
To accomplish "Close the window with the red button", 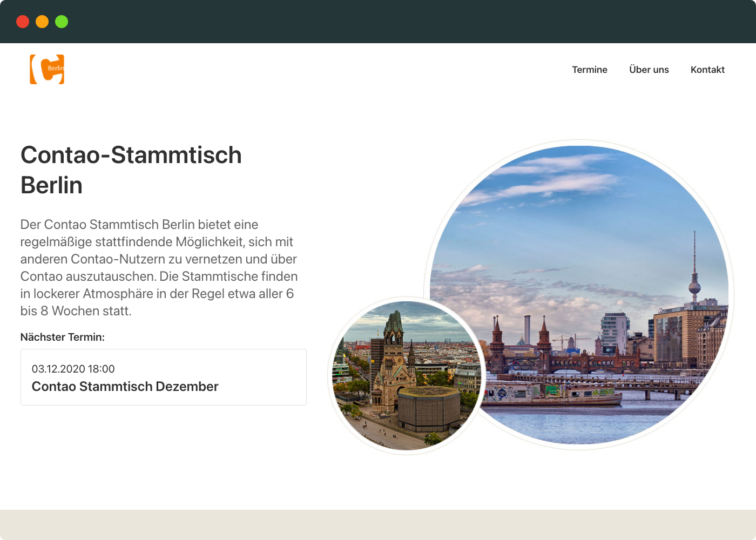I will click(23, 22).
